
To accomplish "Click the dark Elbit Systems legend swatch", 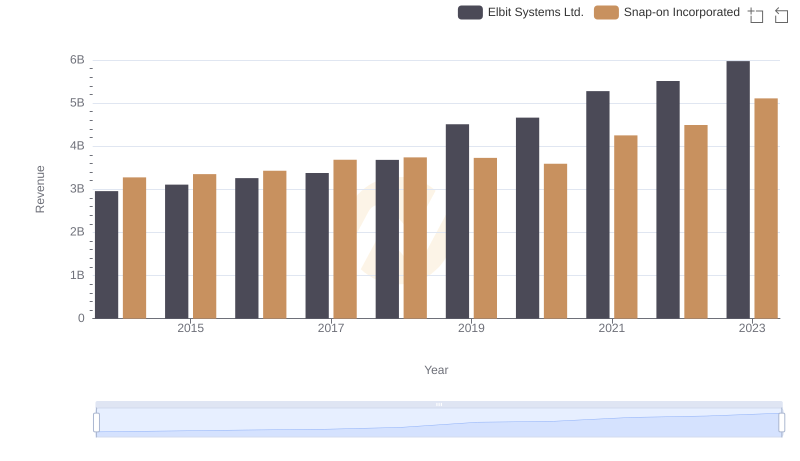I will (x=470, y=12).
